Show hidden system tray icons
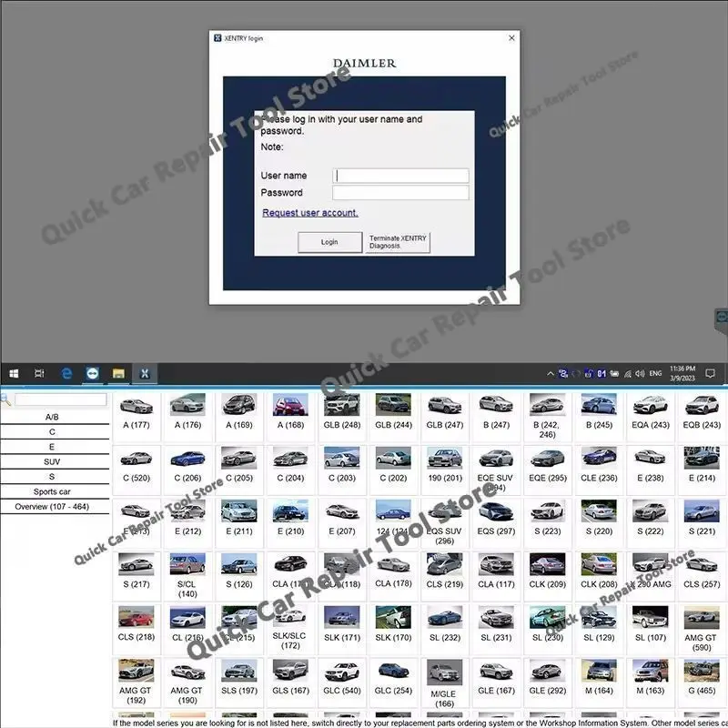The width and height of the screenshot is (728, 728). point(551,373)
